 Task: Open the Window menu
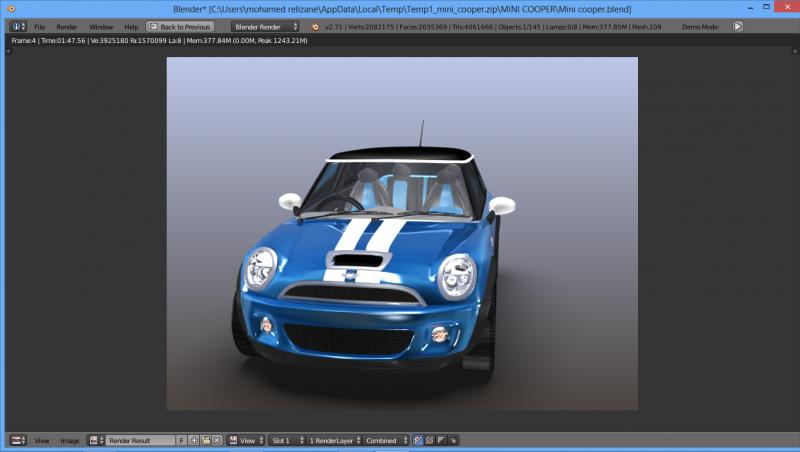(101, 27)
